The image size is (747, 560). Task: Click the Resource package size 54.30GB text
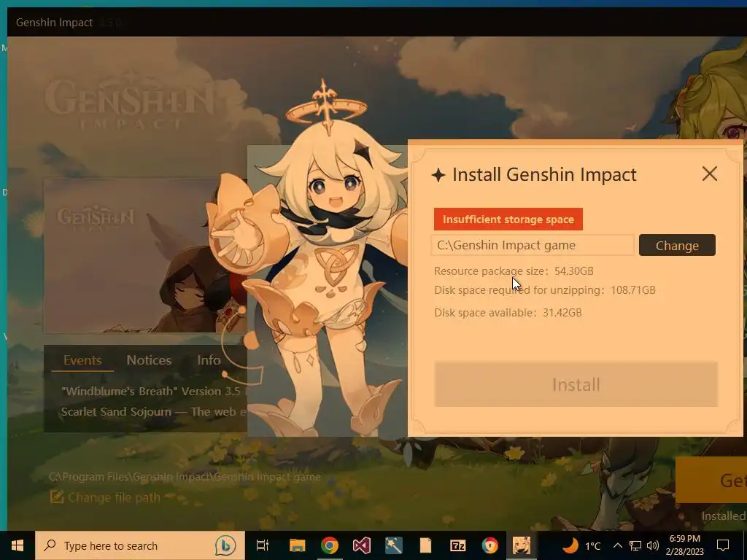[514, 271]
